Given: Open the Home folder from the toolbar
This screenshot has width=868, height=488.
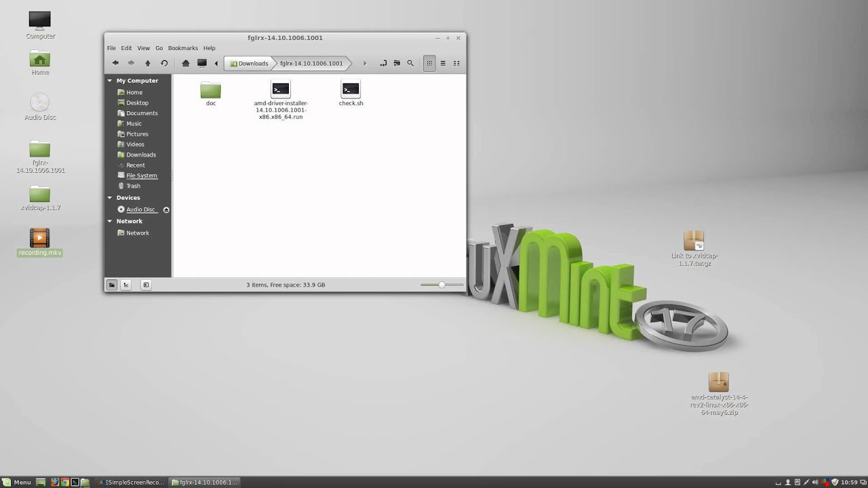Looking at the screenshot, I should pos(186,63).
